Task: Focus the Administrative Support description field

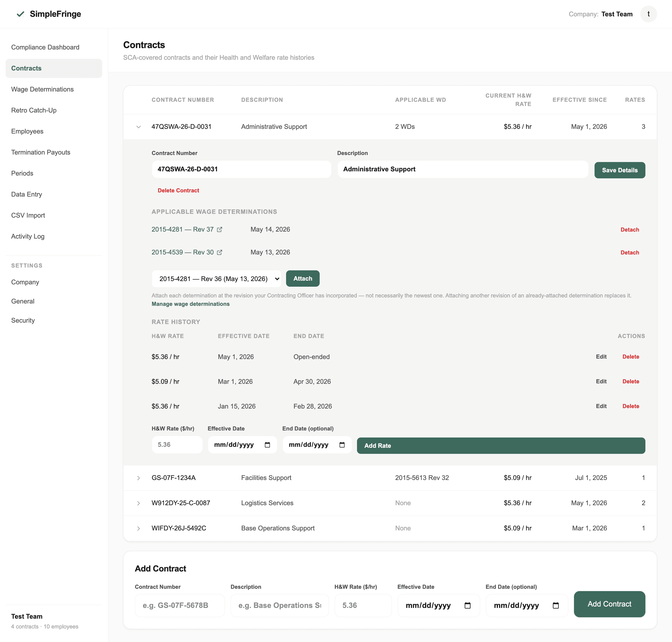Action: coord(463,169)
